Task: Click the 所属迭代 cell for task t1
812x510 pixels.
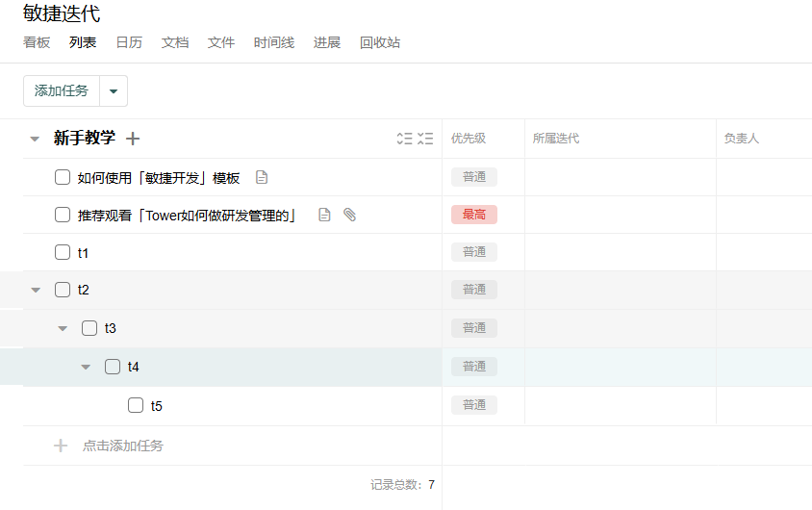Action: pos(621,252)
